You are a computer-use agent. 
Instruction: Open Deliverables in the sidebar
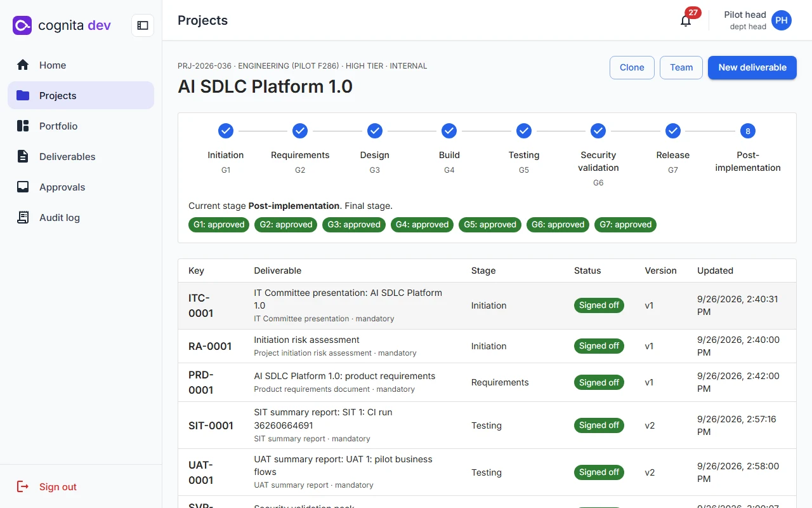81,156
